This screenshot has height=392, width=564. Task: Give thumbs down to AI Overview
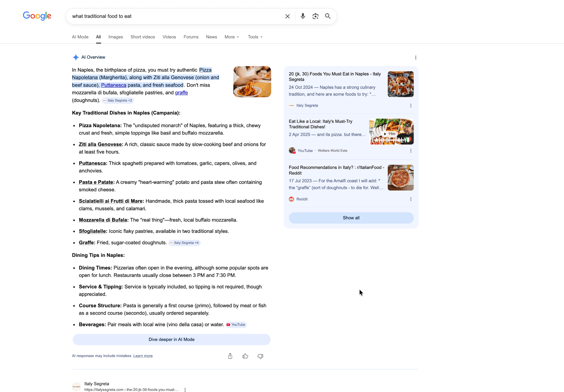pos(260,356)
